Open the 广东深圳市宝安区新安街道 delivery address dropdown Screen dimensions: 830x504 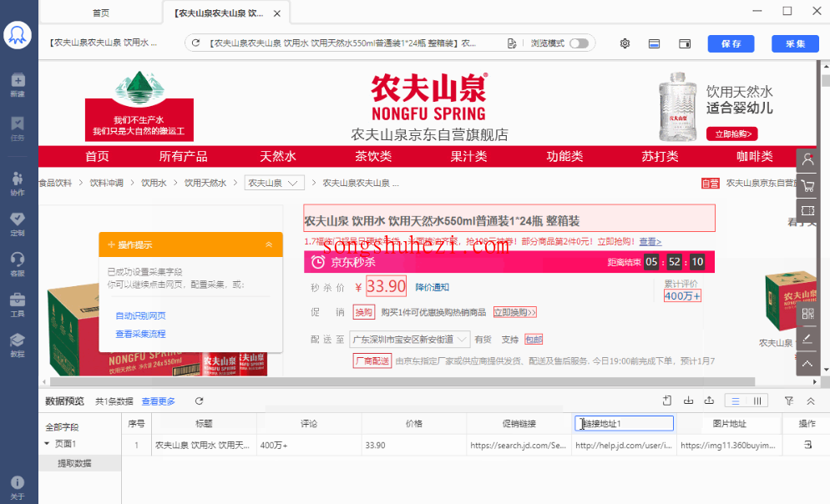pos(409,340)
